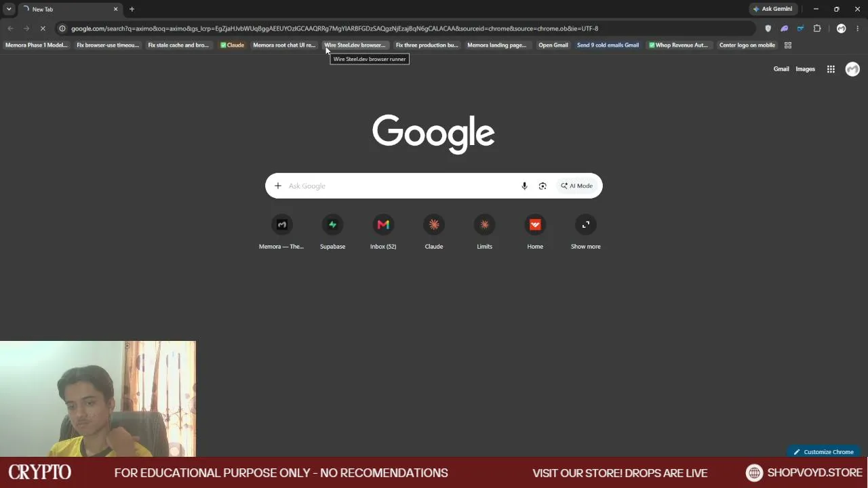Start voice search with microphone

(524, 186)
